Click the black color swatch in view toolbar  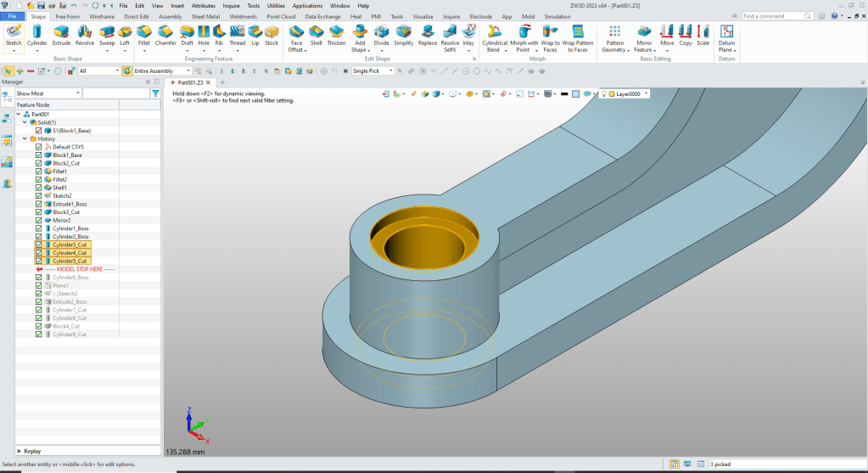pos(564,94)
